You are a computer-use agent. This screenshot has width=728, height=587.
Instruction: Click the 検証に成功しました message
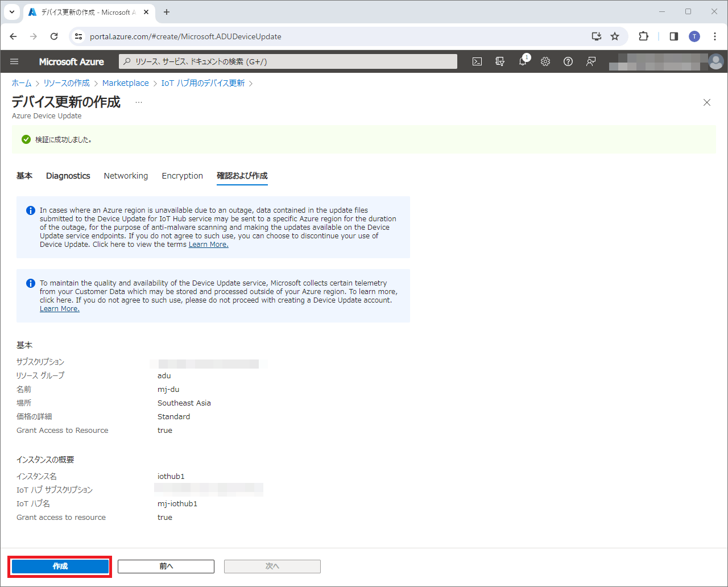tap(64, 139)
